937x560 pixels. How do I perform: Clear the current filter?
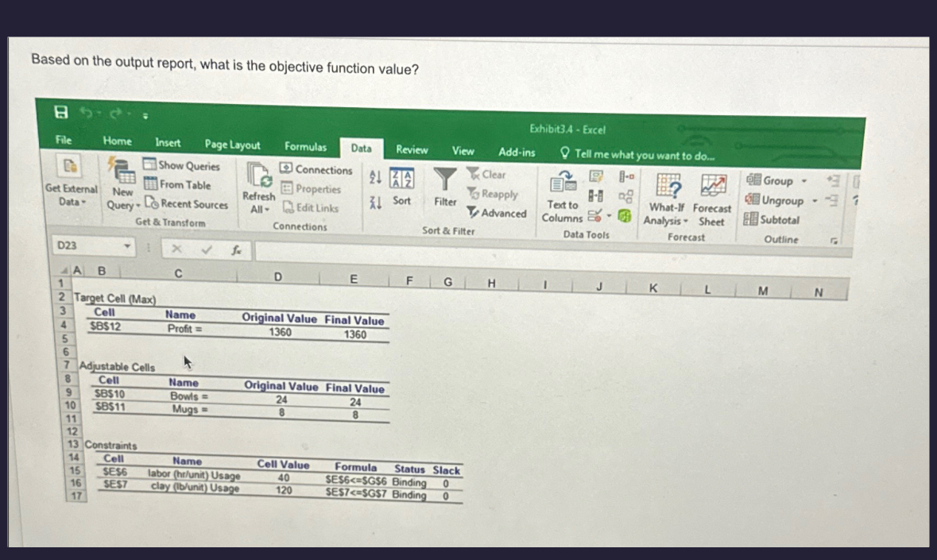(x=486, y=174)
